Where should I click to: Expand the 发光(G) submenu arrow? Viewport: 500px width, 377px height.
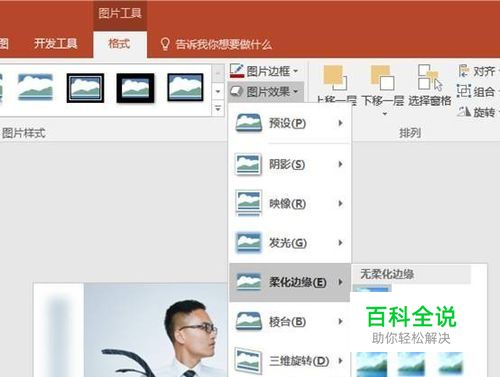point(340,243)
